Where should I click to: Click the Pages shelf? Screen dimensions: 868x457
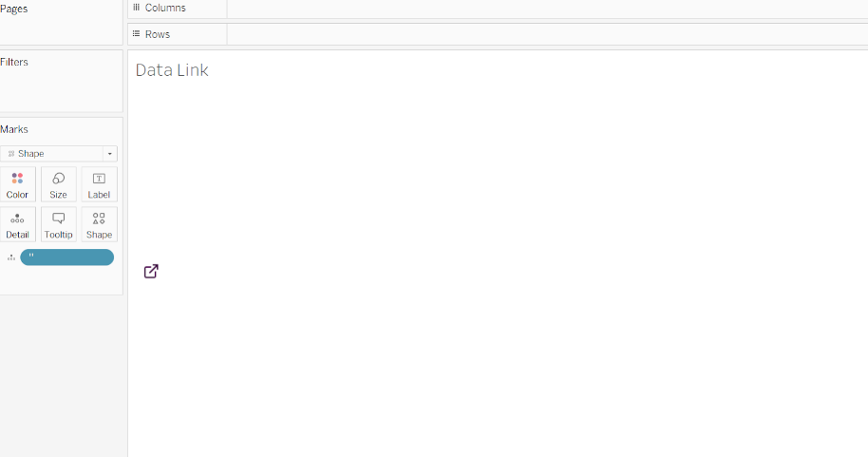click(x=61, y=21)
